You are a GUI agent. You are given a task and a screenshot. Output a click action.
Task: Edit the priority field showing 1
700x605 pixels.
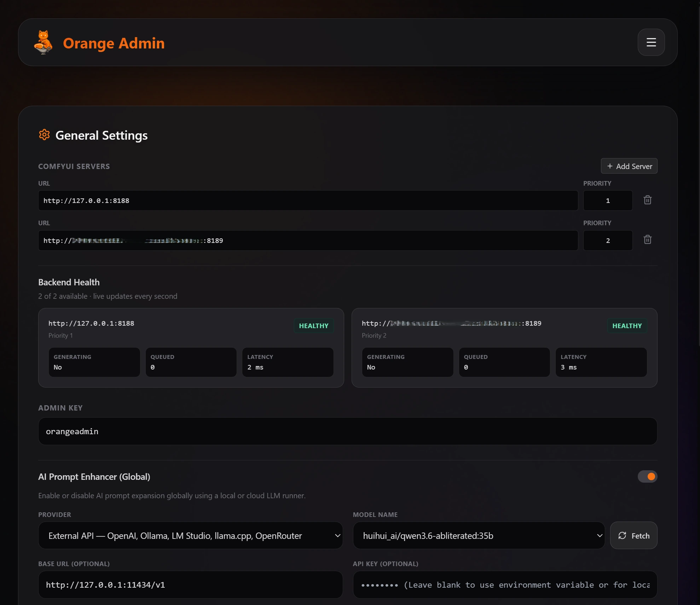click(x=608, y=200)
